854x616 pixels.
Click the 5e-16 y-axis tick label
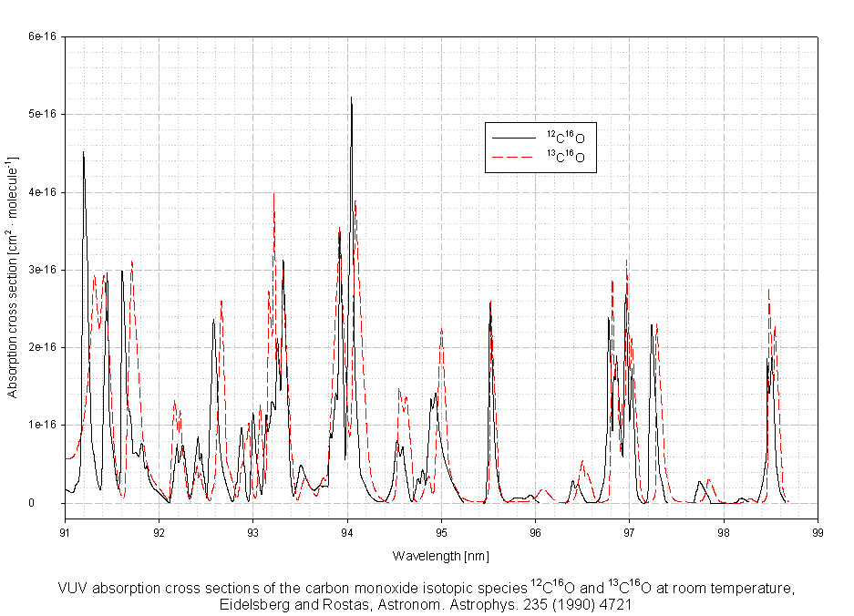[x=43, y=114]
